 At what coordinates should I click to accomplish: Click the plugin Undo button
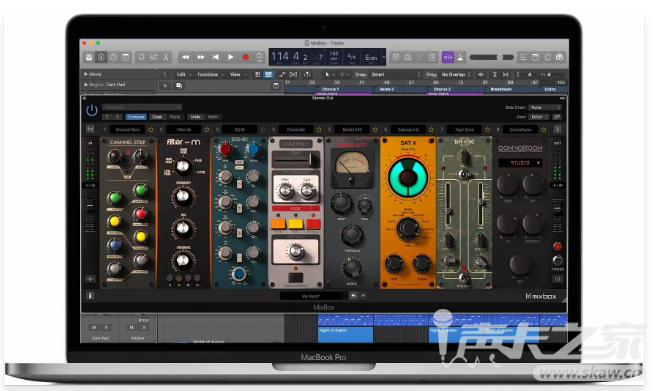click(195, 117)
